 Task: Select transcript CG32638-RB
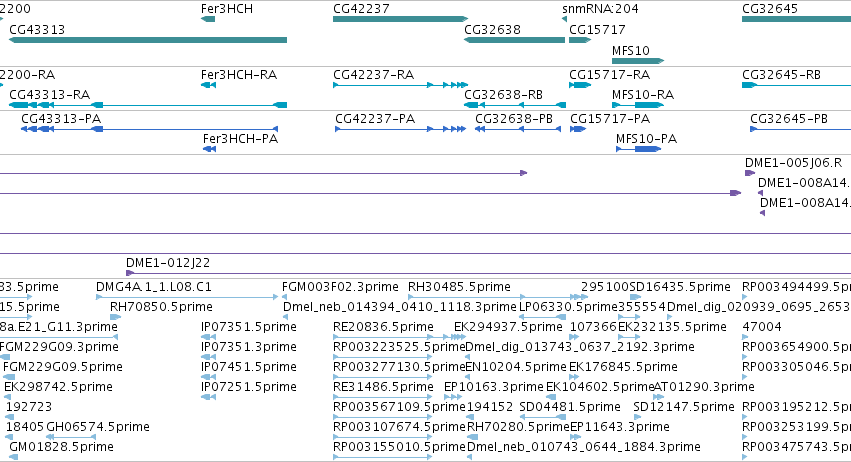coord(515,105)
